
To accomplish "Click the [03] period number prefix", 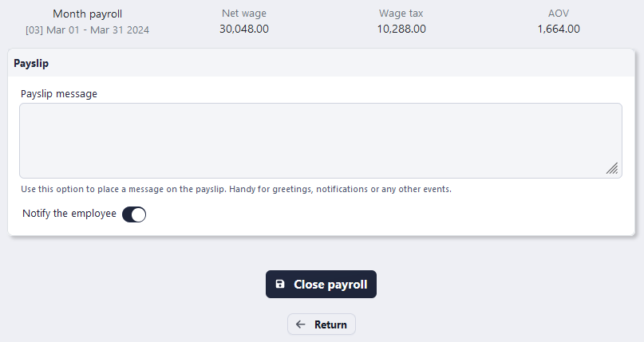I will pos(34,29).
